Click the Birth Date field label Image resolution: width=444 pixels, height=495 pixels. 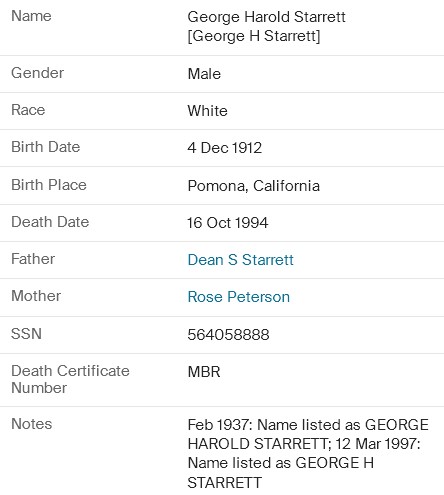46,147
